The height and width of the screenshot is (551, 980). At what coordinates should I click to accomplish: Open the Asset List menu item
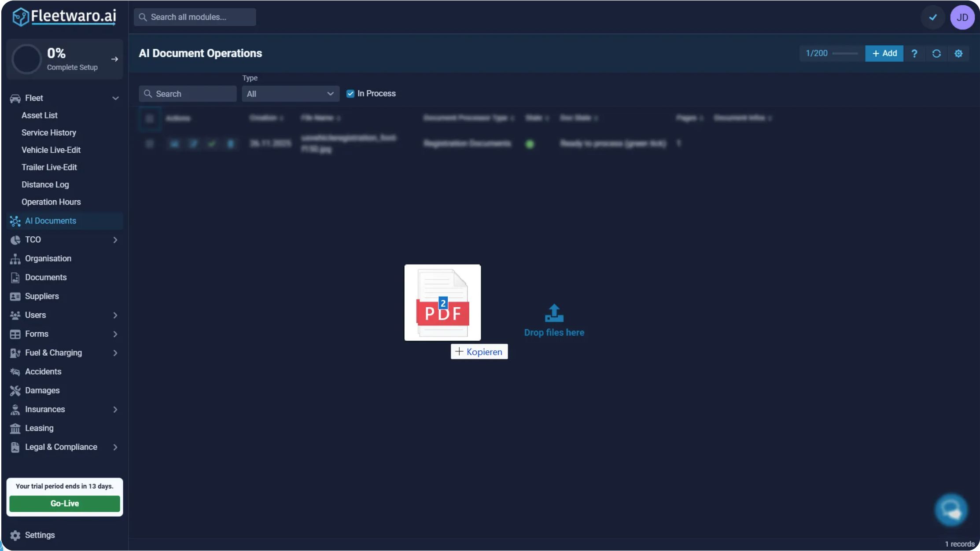click(40, 115)
